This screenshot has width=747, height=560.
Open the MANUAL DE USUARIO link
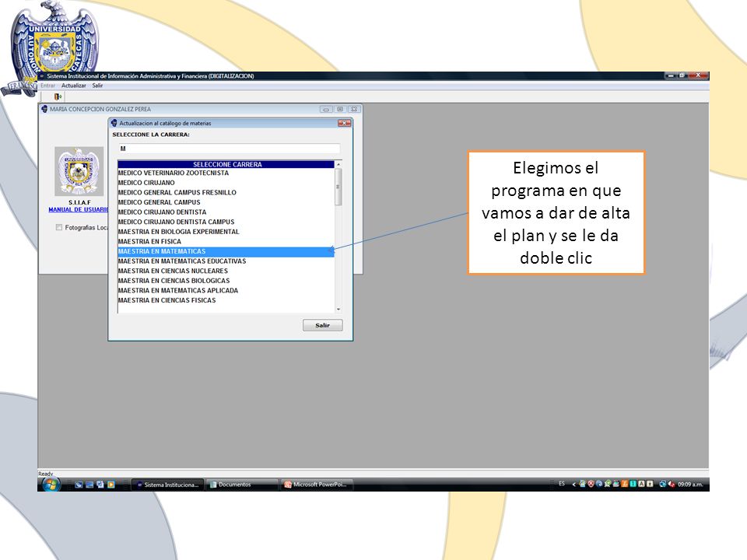[78, 209]
